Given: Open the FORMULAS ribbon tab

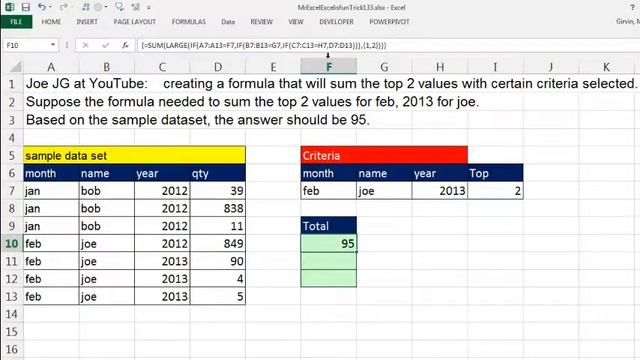Looking at the screenshot, I should pyautogui.click(x=189, y=22).
